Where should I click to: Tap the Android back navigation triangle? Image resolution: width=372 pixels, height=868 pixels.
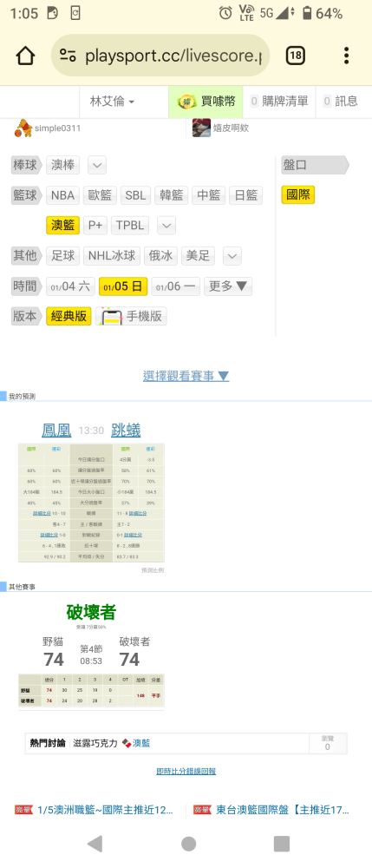click(x=95, y=844)
